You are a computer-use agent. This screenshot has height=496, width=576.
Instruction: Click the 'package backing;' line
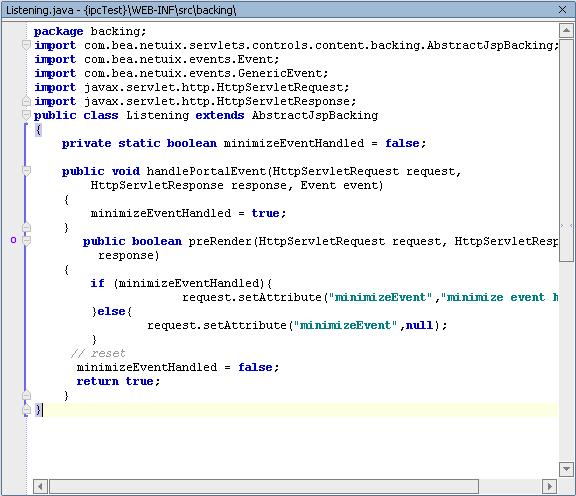click(x=90, y=31)
